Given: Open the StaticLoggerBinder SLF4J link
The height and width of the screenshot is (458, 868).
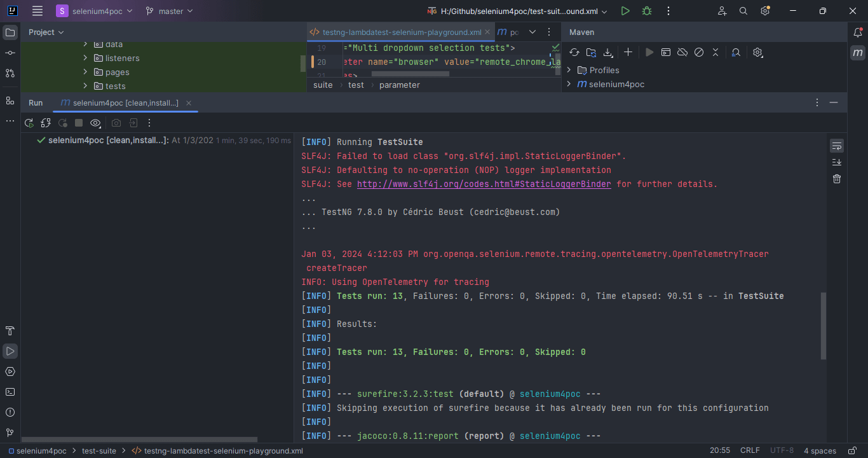Looking at the screenshot, I should [x=484, y=184].
